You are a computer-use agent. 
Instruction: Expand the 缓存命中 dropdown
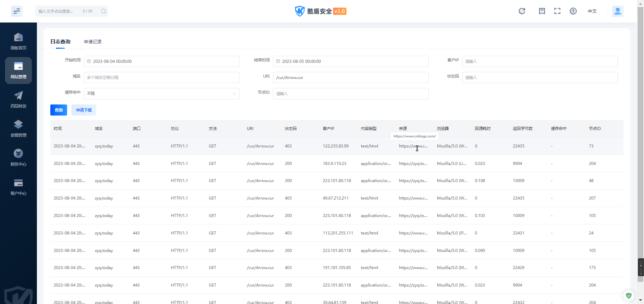161,94
